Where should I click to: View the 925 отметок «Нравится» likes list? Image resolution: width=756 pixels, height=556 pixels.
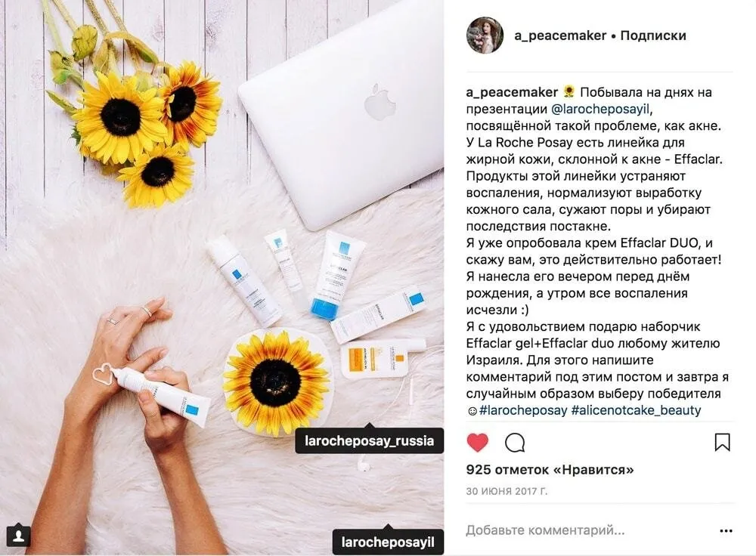[x=550, y=470]
